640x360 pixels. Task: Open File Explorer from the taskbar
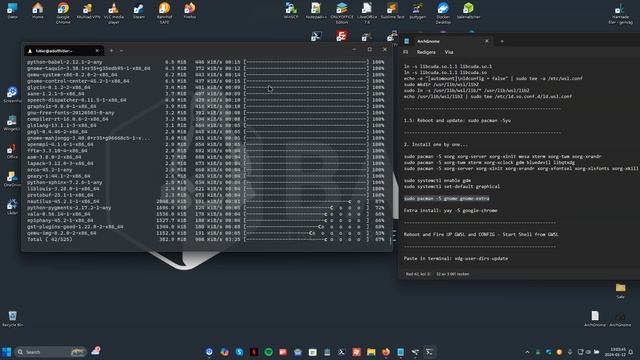point(371,352)
